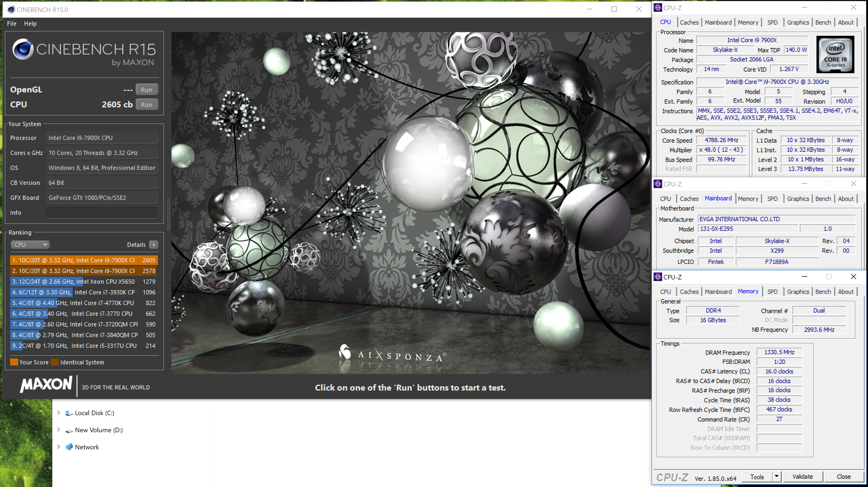
Task: Open the File menu in Cinebench
Action: [11, 24]
